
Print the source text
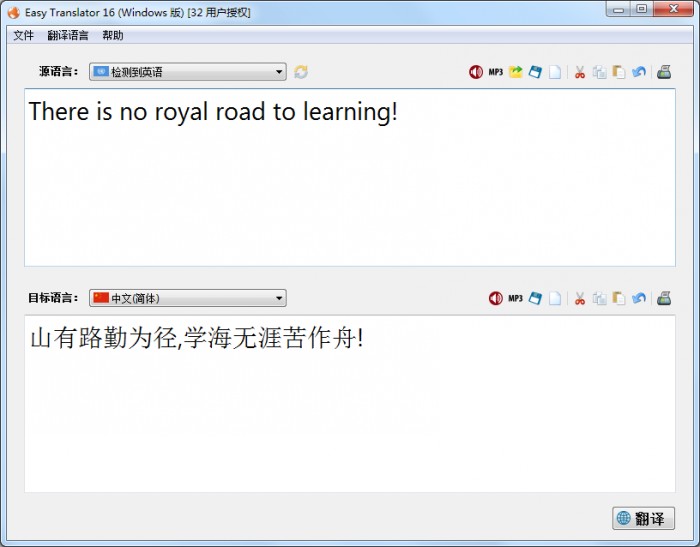tap(664, 72)
